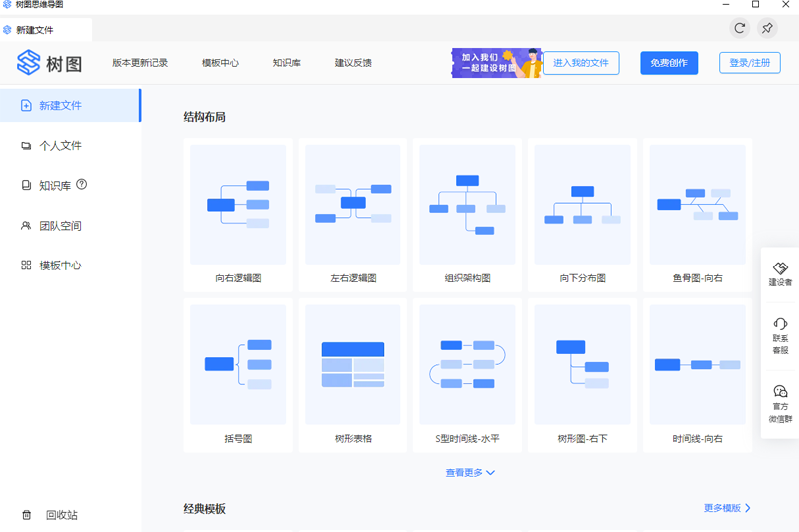Pick the 树形表格 layout thumbnail
This screenshot has width=799, height=532.
[x=353, y=364]
